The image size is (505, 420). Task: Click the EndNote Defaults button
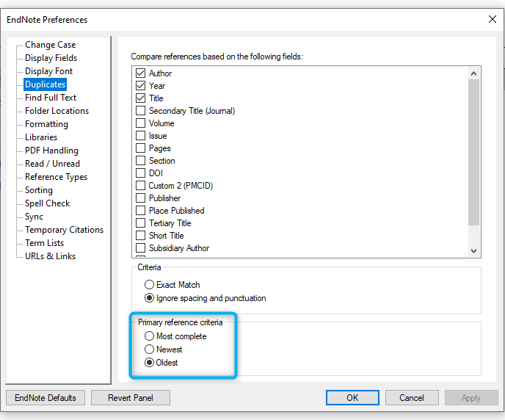click(x=46, y=398)
